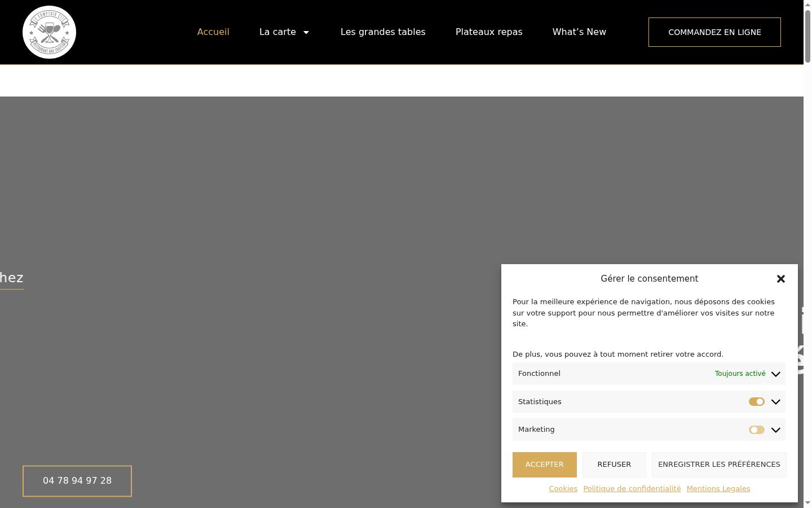Click the Fonctionnel category label
Image resolution: width=812 pixels, height=508 pixels.
539,374
